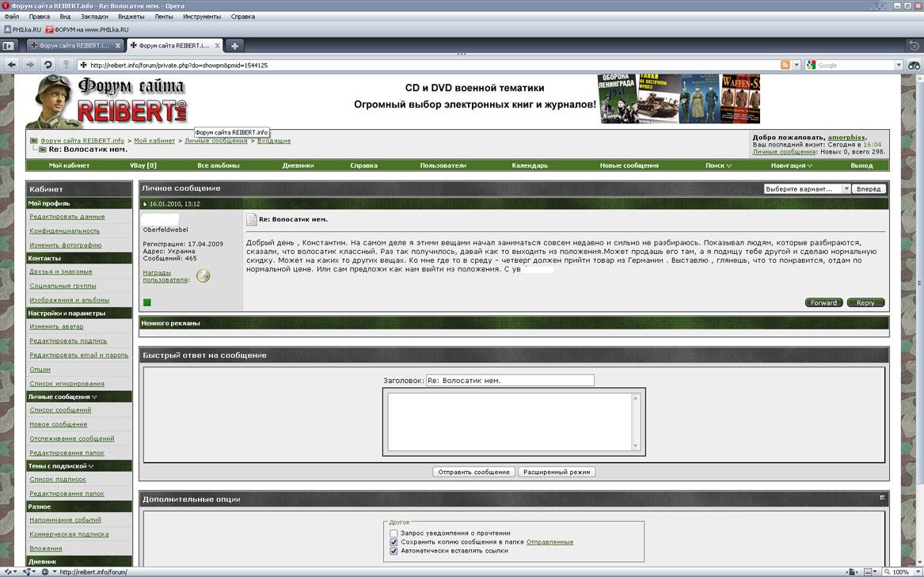Click the green online status square
The width and height of the screenshot is (924, 577).
click(146, 302)
